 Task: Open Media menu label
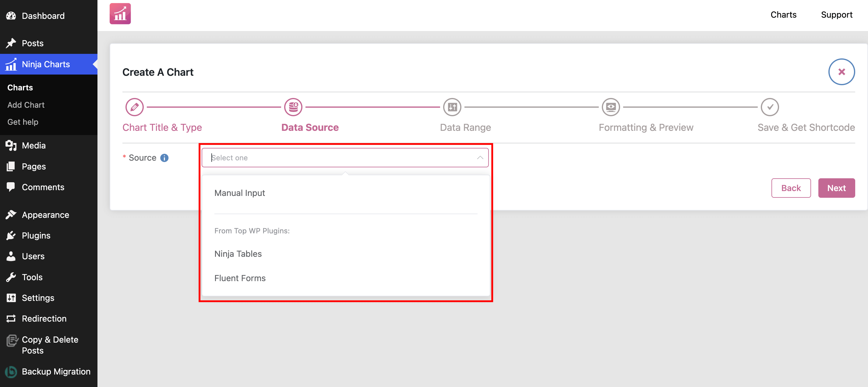tap(34, 145)
